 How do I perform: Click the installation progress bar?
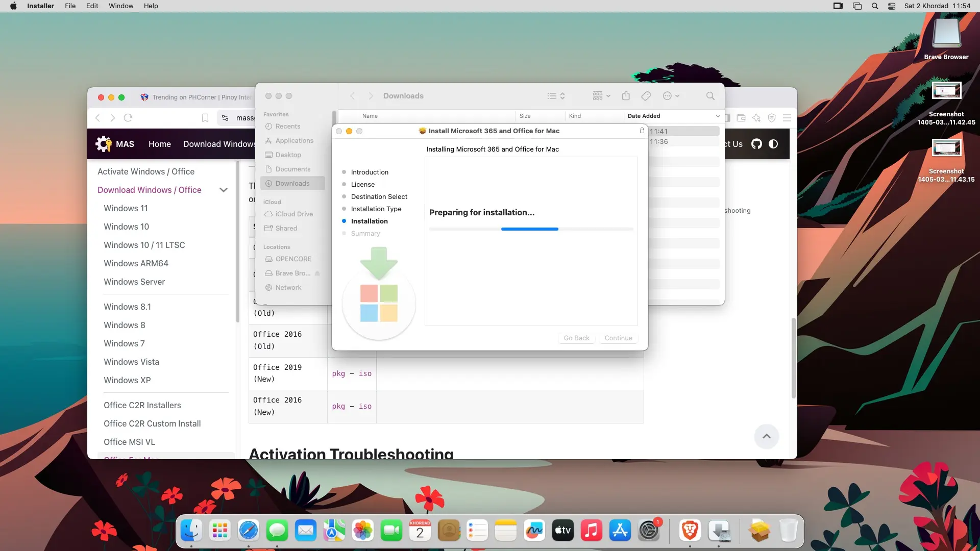531,229
